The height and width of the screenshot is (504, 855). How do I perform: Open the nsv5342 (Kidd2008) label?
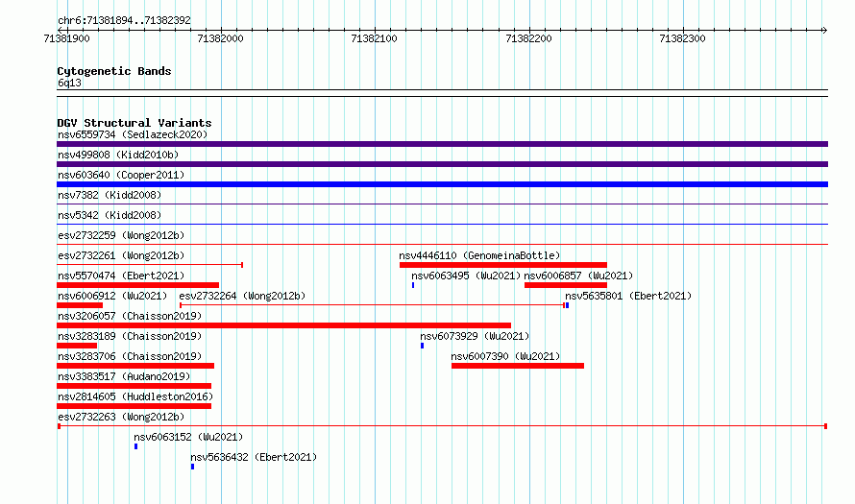[110, 215]
